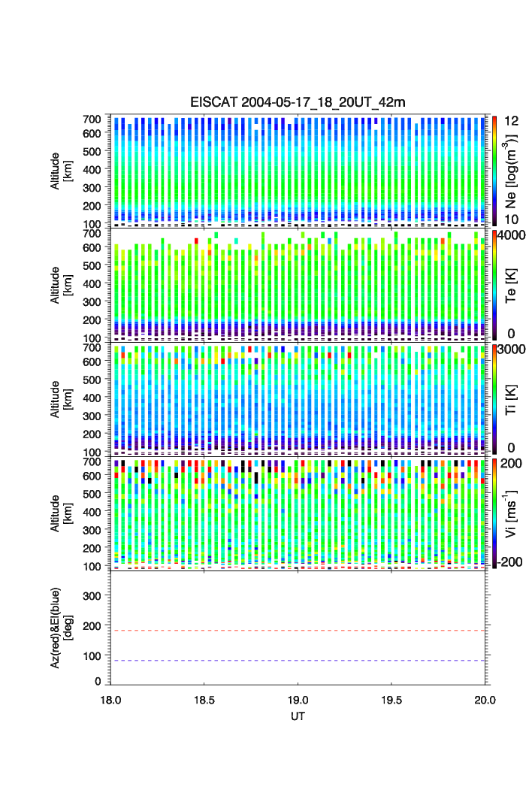The height and width of the screenshot is (799, 532).
Task: Select the red dashed azimuth line
Action: click(299, 631)
